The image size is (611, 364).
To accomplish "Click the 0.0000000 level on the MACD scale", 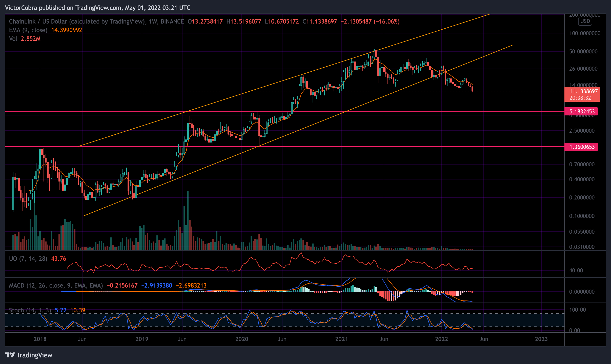I will click(x=582, y=292).
